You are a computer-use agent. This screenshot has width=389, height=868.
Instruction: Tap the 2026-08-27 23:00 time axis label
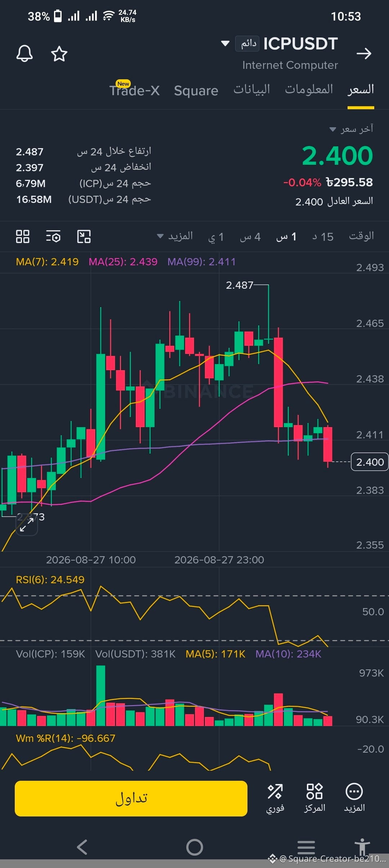click(219, 560)
